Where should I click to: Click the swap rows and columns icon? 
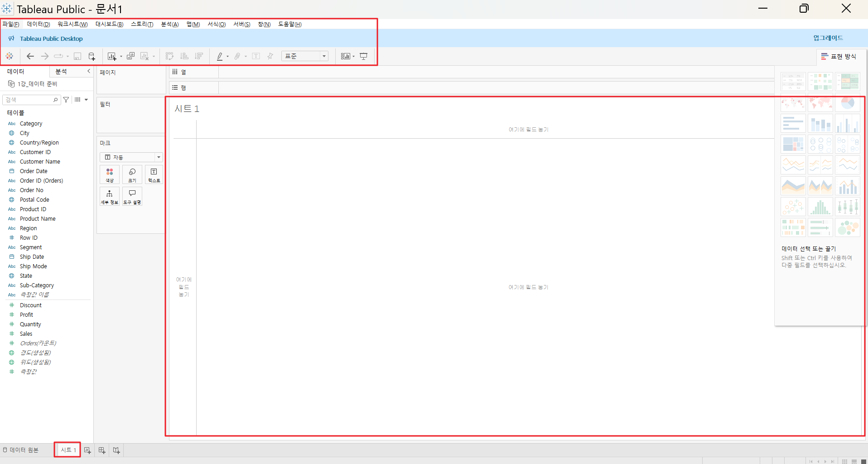click(169, 56)
